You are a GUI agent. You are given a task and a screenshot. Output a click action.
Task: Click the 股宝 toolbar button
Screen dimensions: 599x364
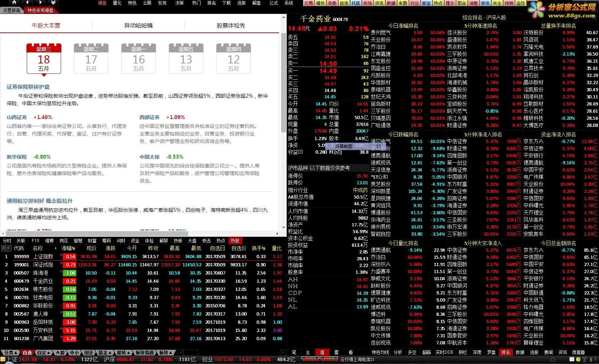click(426, 3)
